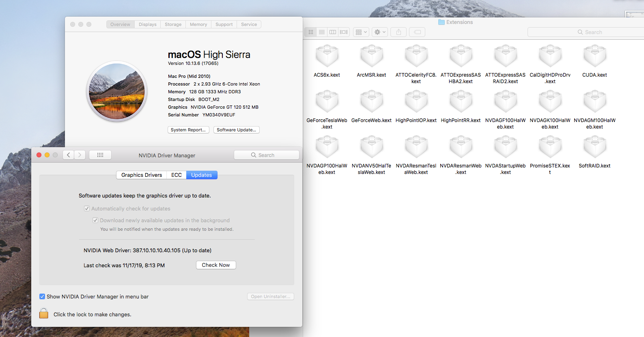
Task: Select NVDAStartupWeb.kext icon
Action: coord(506,147)
